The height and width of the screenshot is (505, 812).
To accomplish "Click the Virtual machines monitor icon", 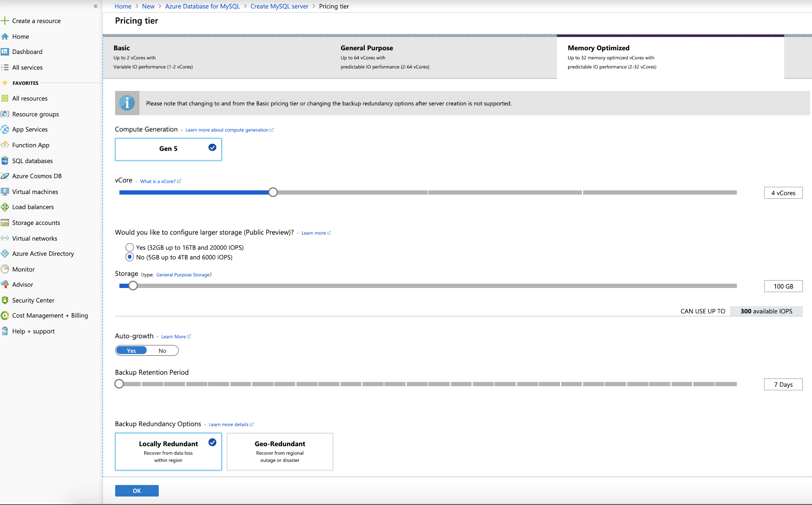I will (5, 192).
